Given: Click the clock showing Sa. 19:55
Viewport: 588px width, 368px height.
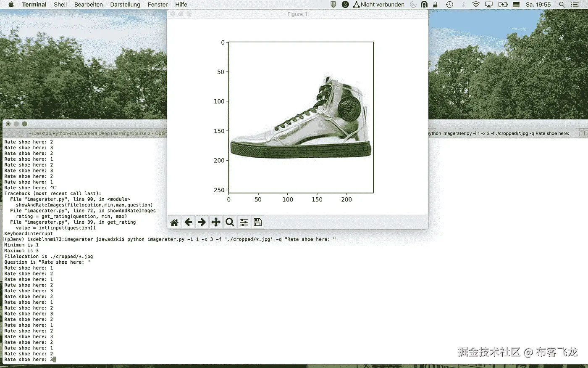Looking at the screenshot, I should [538, 5].
